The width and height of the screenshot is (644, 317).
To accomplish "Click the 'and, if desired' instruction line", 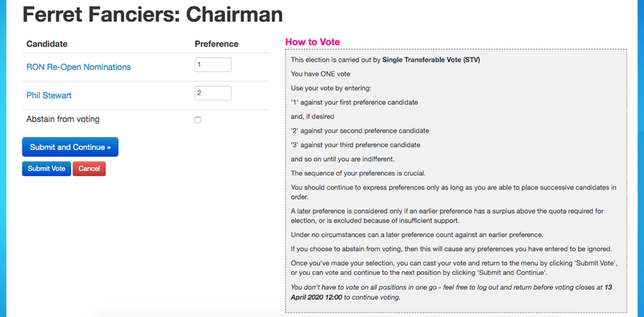I will tap(315, 116).
